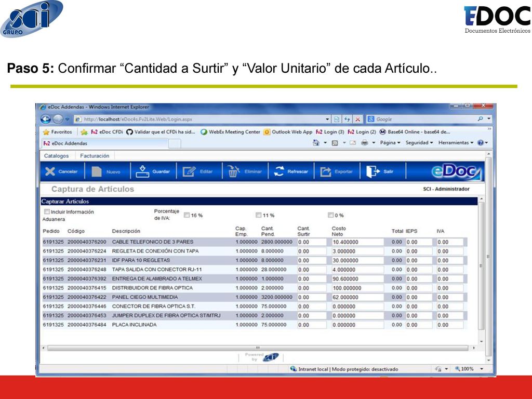Open Validar que el CFDi favorite
Screen dimensions: 532x399
161,132
